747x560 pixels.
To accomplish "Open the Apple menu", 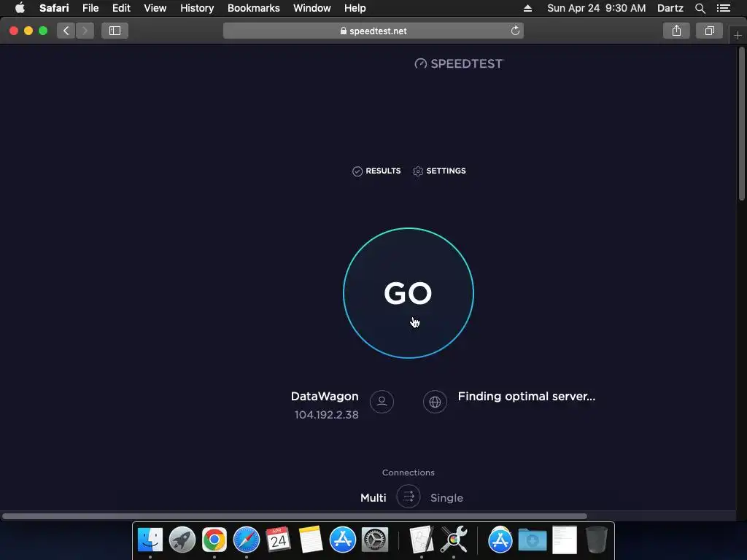I will point(20,8).
